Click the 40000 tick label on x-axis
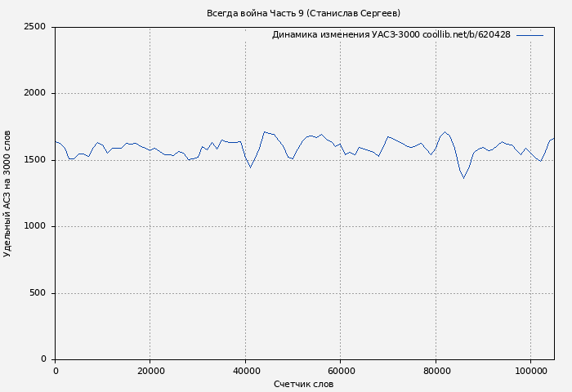The width and height of the screenshot is (572, 392). pyautogui.click(x=245, y=371)
